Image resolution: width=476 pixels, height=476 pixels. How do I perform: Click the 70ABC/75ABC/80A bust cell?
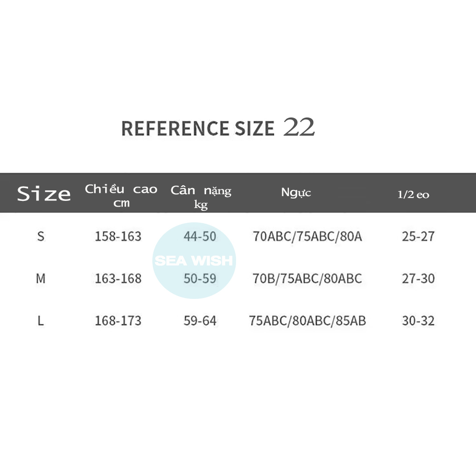coord(307,236)
